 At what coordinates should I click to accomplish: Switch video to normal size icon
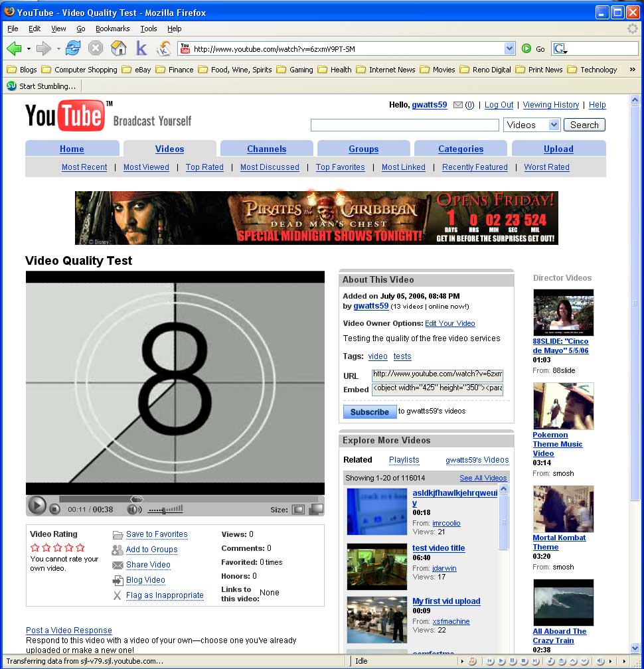point(298,510)
